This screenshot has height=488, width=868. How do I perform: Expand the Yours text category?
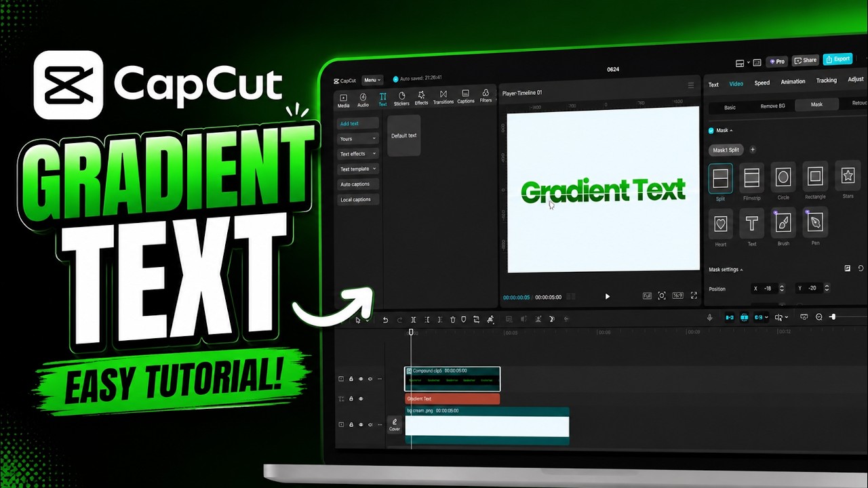[358, 138]
